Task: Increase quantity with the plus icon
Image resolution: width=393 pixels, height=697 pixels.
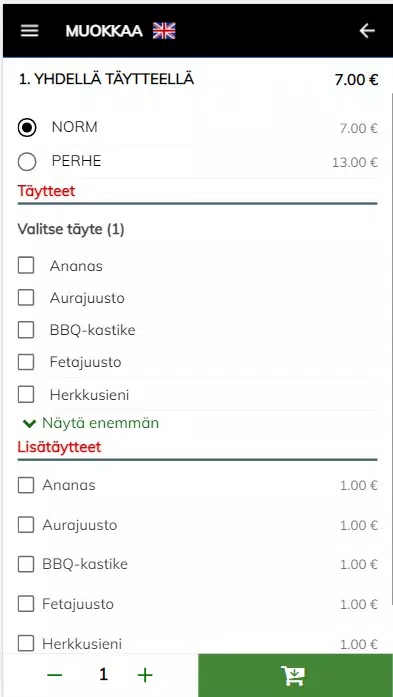Action: (x=145, y=675)
